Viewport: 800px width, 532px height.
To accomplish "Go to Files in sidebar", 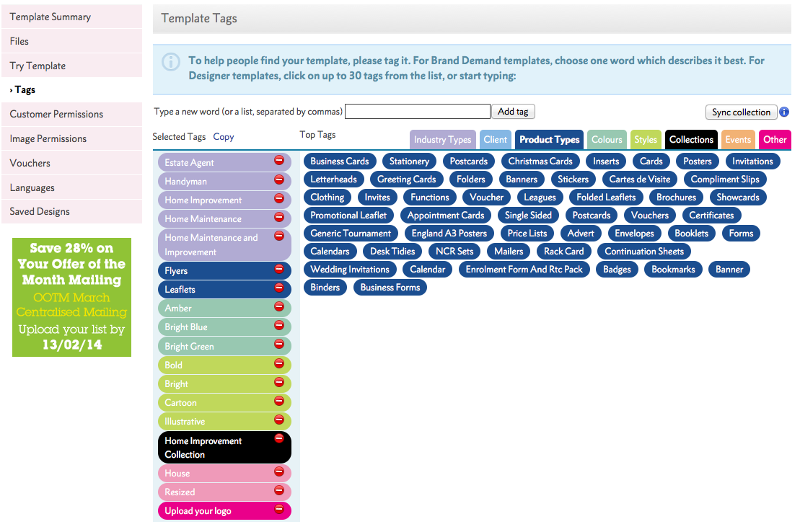I will (x=72, y=41).
